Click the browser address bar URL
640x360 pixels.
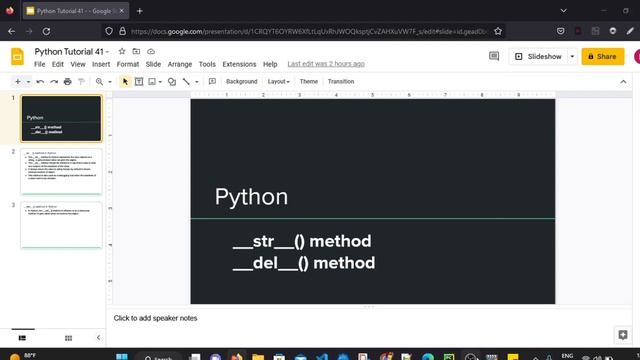(x=309, y=31)
